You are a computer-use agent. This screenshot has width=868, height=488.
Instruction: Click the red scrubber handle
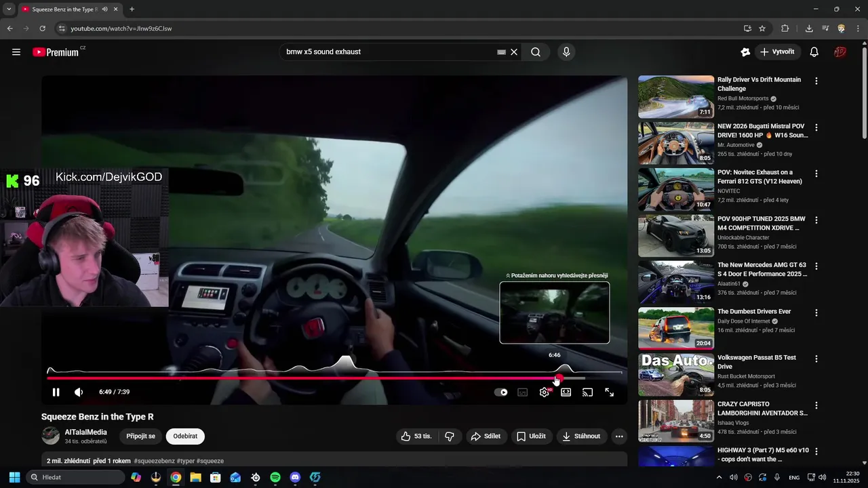559,378
